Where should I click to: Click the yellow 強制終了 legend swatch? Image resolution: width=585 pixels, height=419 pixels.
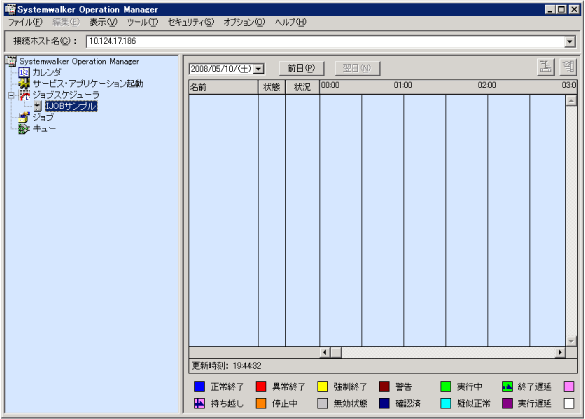coord(322,387)
